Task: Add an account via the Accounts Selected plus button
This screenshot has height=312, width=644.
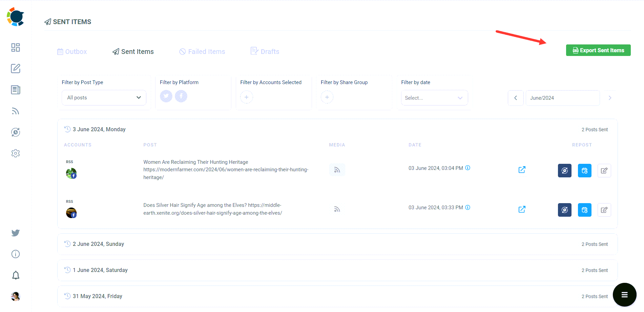Action: [246, 97]
